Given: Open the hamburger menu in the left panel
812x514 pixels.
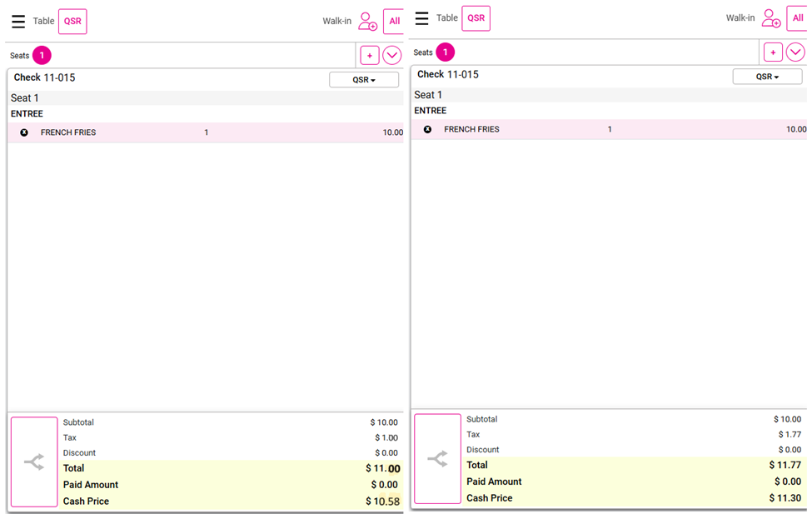Looking at the screenshot, I should (18, 22).
